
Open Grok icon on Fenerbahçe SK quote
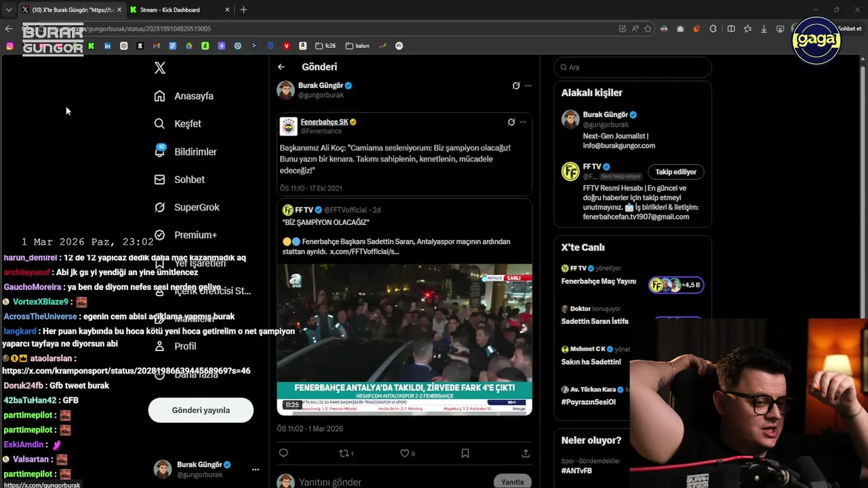[511, 122]
